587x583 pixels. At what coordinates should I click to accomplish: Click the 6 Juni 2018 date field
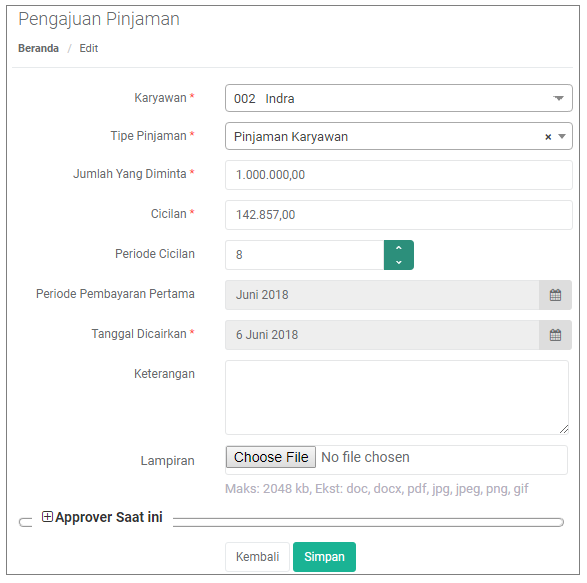tap(382, 335)
